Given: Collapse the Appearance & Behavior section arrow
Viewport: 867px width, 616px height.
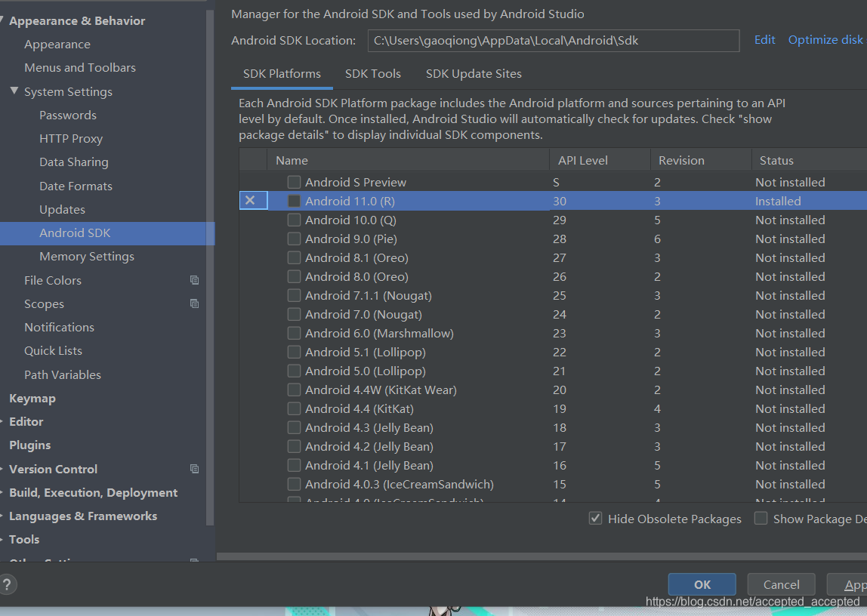Looking at the screenshot, I should (x=2, y=20).
